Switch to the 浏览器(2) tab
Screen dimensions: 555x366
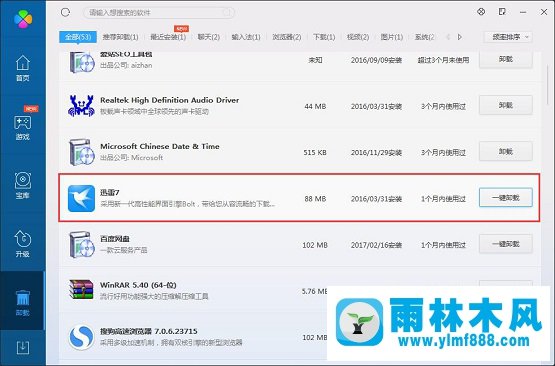pos(287,37)
